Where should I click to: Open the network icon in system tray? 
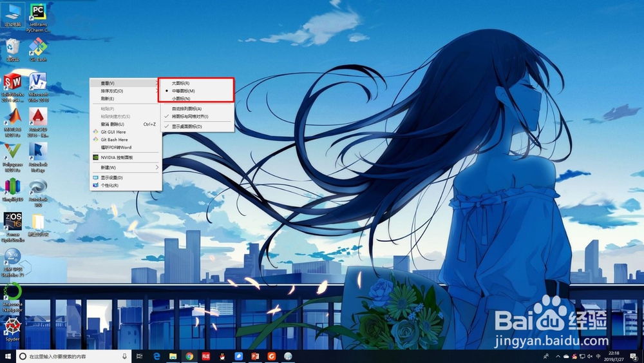point(582,357)
